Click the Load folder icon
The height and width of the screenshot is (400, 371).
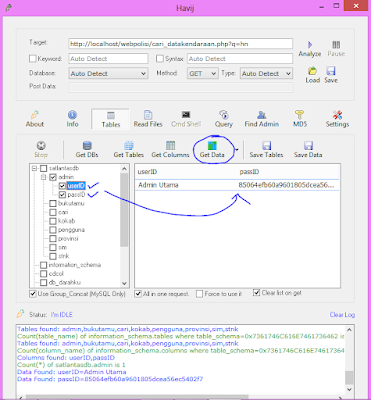click(312, 71)
